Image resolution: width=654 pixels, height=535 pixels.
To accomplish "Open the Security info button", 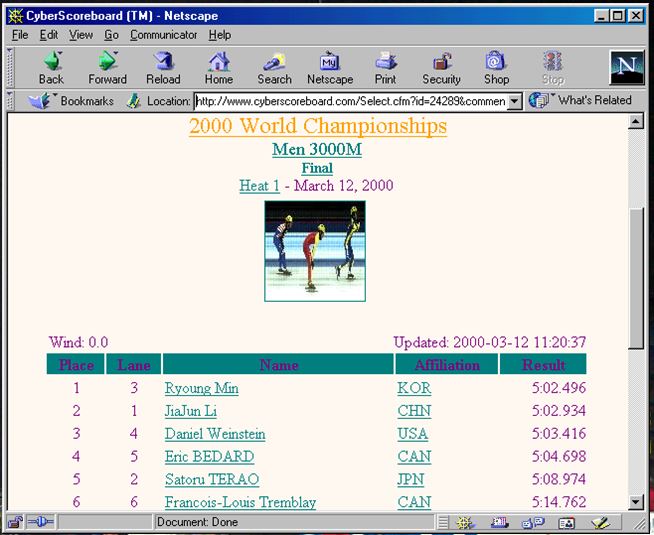I will pyautogui.click(x=441, y=67).
